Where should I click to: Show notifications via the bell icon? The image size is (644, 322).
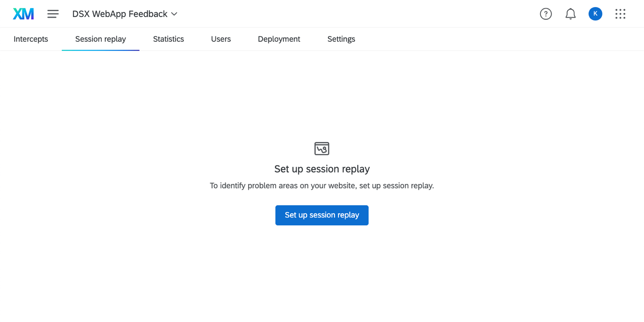[x=571, y=14]
